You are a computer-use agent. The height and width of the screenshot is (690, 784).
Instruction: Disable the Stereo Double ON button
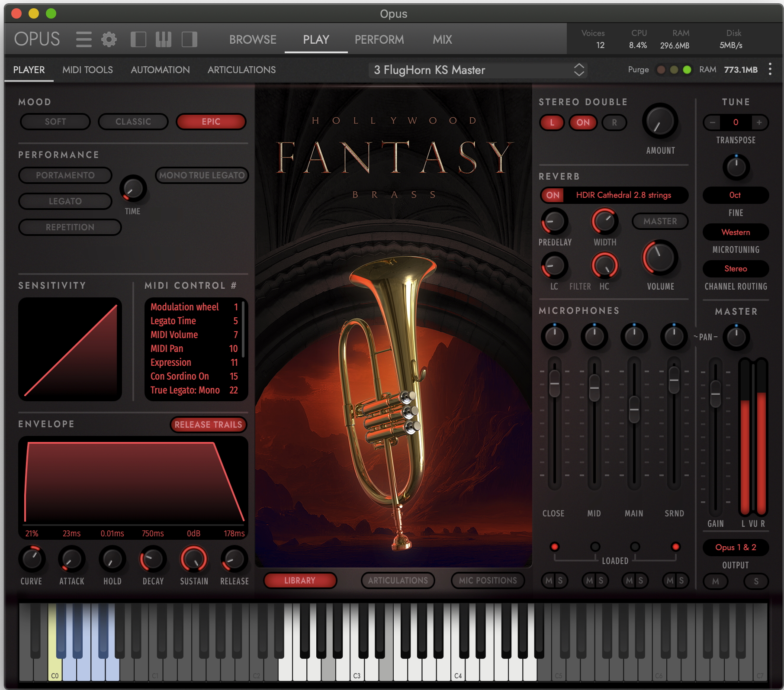coord(583,123)
